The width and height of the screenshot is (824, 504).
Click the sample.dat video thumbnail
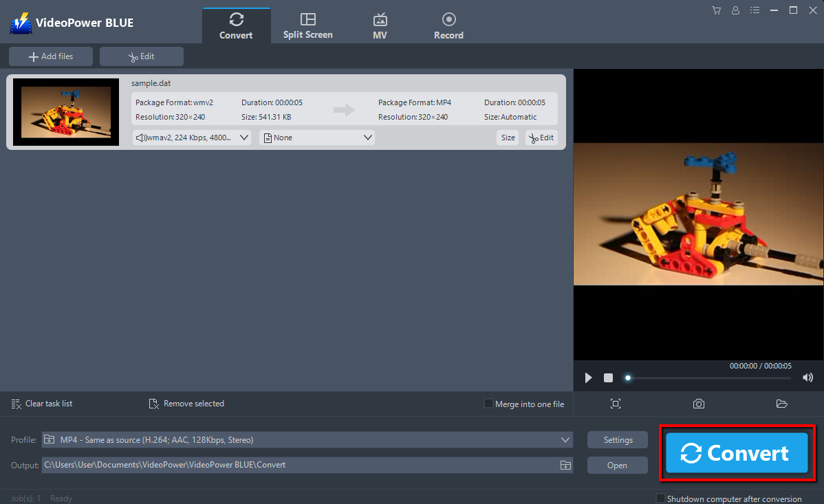click(65, 111)
